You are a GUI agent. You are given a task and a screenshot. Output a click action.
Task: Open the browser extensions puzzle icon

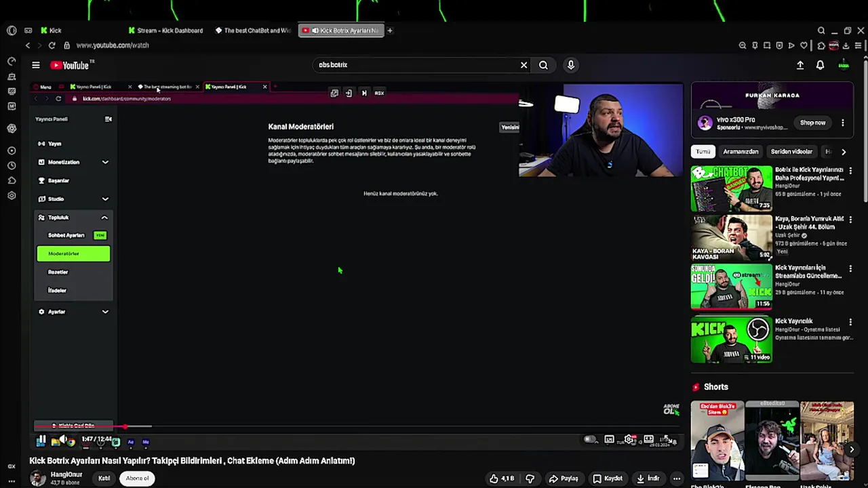[x=821, y=45]
